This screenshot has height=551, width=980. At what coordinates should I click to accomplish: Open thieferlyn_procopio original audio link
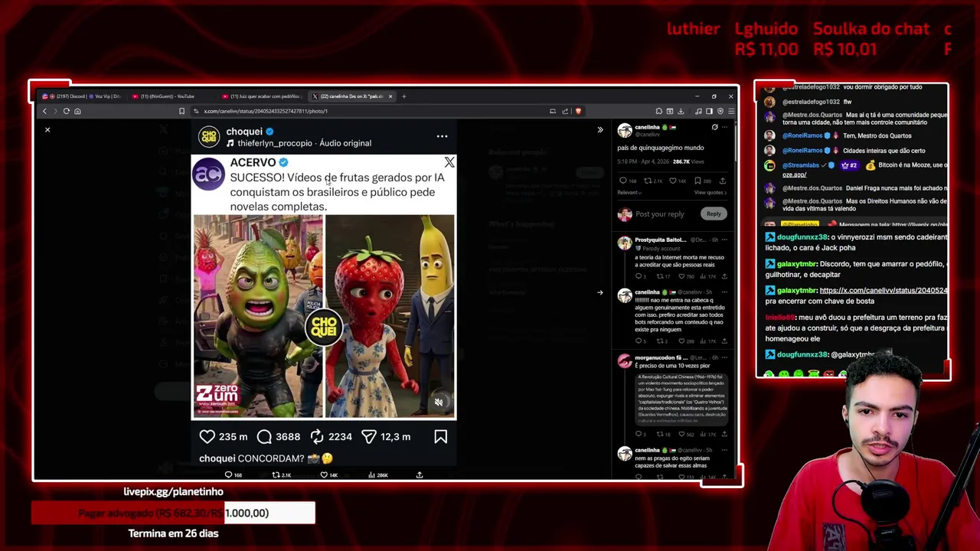pyautogui.click(x=304, y=143)
